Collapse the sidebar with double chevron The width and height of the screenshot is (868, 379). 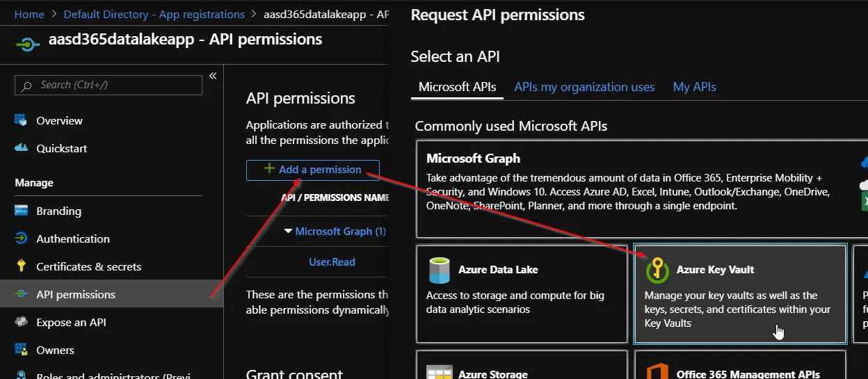click(213, 75)
